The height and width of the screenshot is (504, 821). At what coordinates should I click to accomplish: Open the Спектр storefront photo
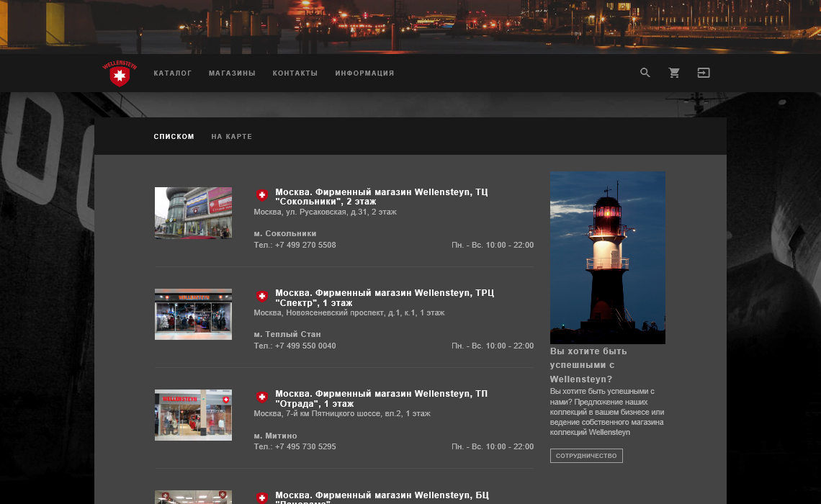193,314
